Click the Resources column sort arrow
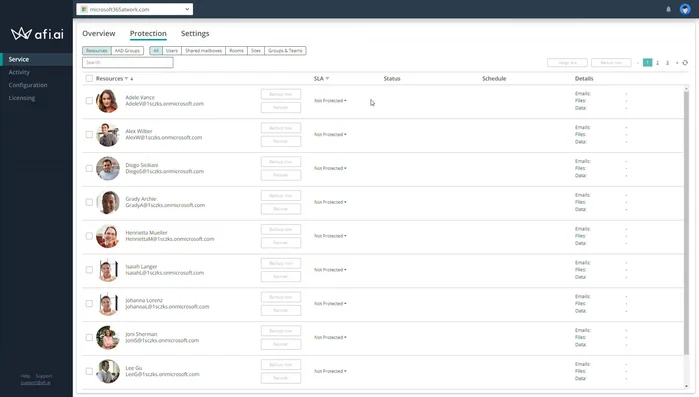 coord(132,79)
